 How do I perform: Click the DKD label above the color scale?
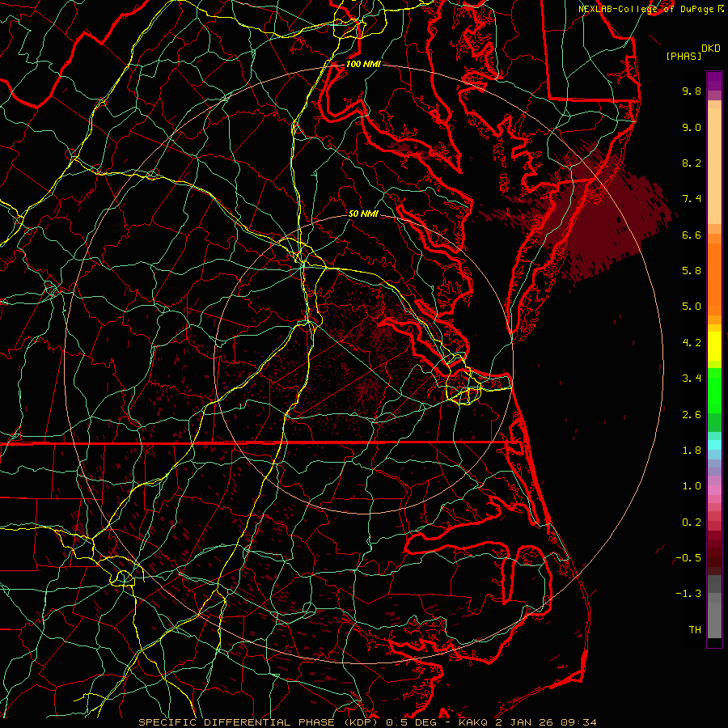pos(710,49)
